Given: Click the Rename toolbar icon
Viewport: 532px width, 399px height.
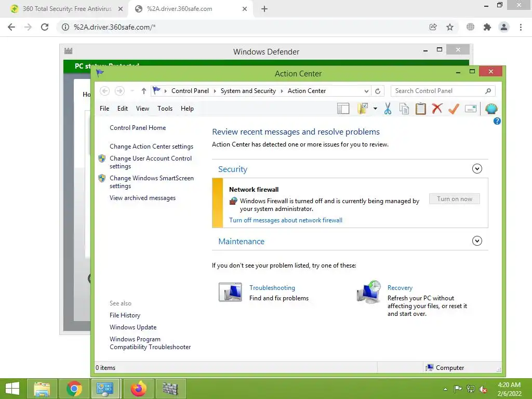Looking at the screenshot, I should tap(471, 109).
